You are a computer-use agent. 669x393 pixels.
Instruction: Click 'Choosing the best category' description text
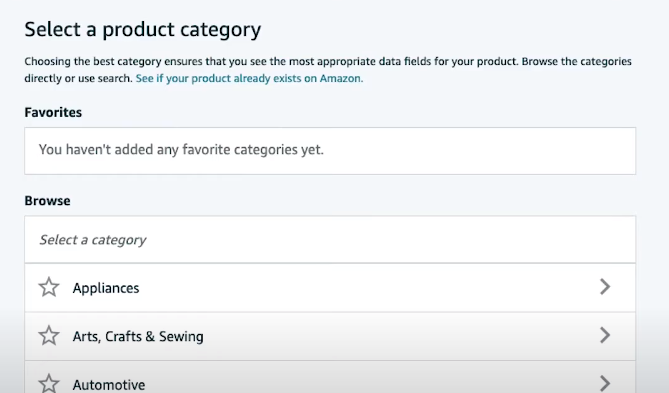[x=328, y=70]
